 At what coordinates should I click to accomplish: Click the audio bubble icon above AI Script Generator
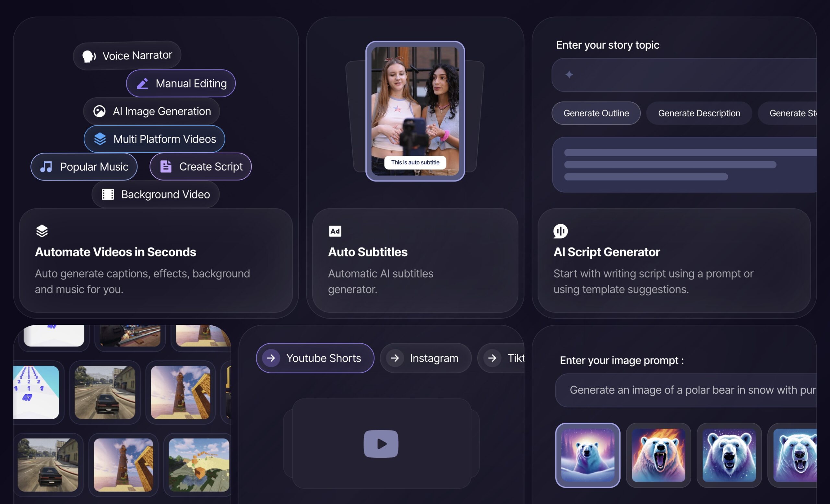click(561, 231)
